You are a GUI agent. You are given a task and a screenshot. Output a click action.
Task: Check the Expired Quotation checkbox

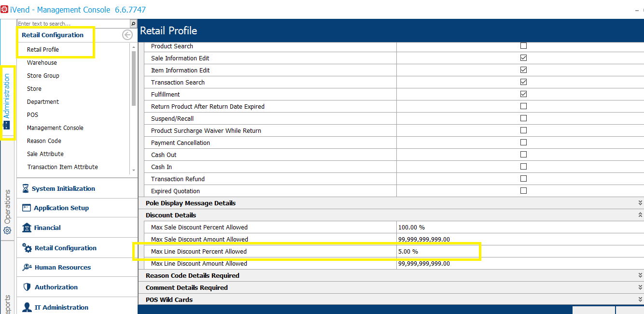[x=523, y=191]
